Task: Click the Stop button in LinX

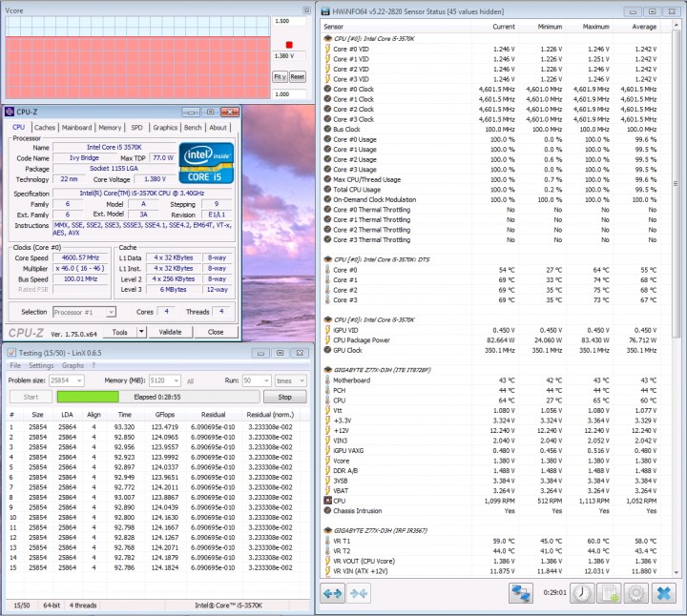Action: 284,397
